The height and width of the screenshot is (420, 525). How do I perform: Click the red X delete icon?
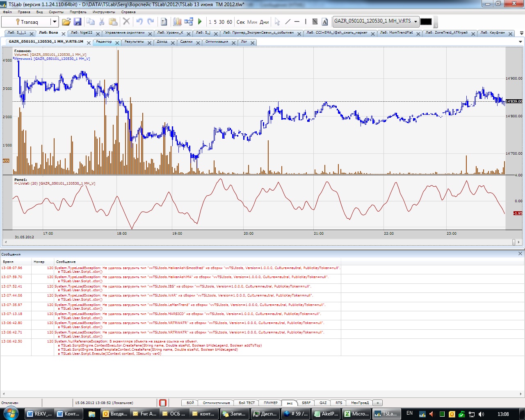tap(126, 22)
